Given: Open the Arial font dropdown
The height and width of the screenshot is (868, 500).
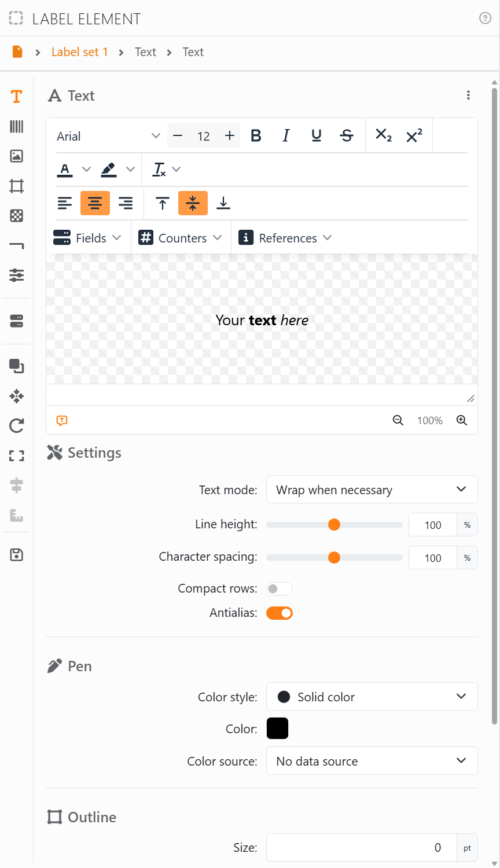Looking at the screenshot, I should (x=108, y=136).
